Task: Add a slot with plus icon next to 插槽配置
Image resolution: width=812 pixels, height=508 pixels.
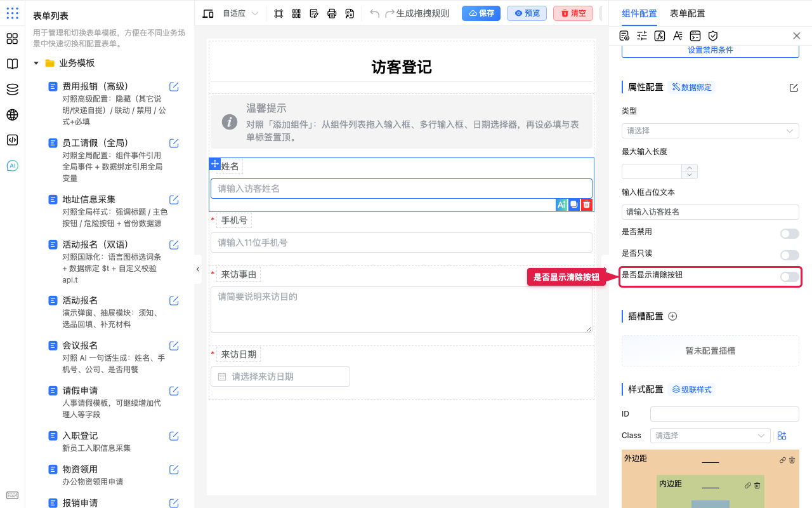Action: pos(673,316)
